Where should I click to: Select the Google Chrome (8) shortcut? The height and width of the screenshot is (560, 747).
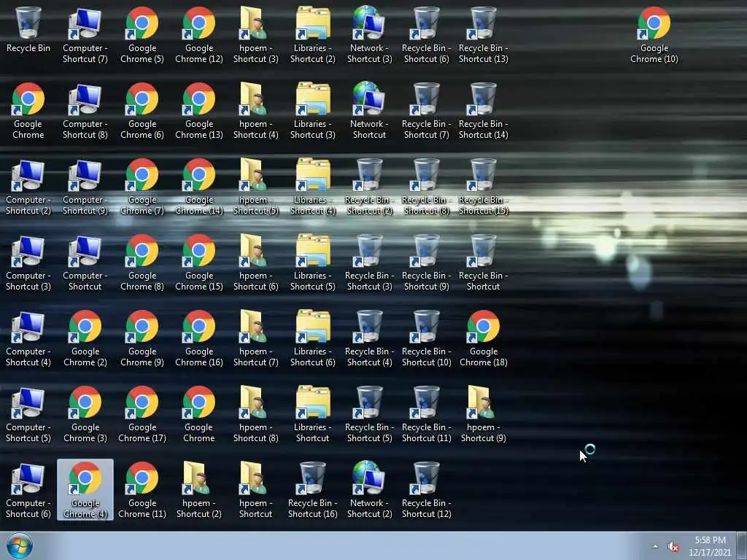pyautogui.click(x=142, y=262)
